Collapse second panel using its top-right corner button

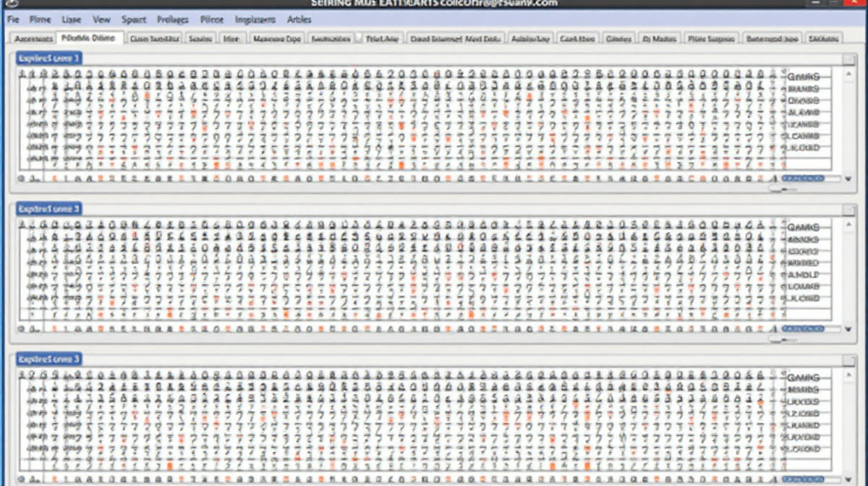848,210
